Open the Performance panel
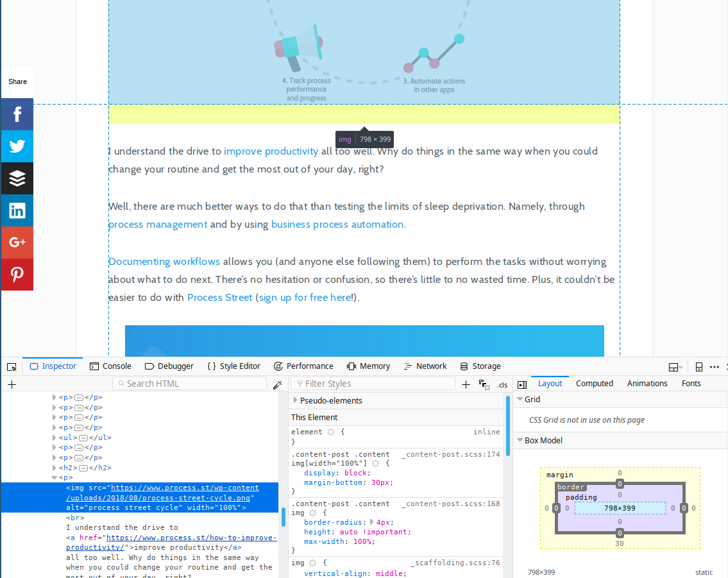 coord(303,366)
